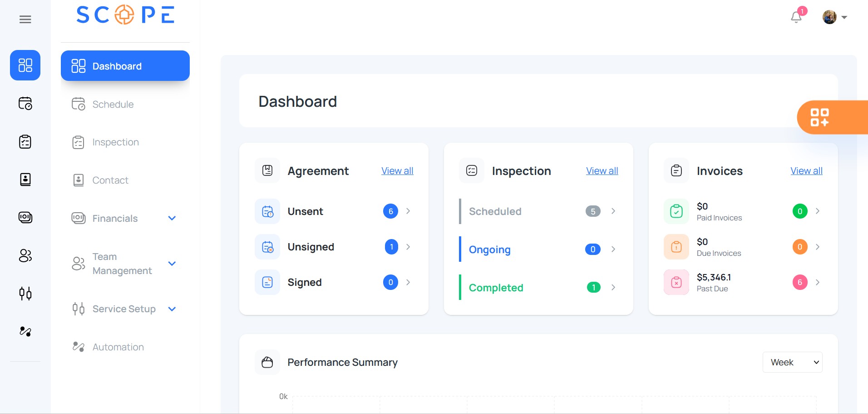This screenshot has width=868, height=414.
Task: Expand the Financials submenu
Action: [x=172, y=218]
